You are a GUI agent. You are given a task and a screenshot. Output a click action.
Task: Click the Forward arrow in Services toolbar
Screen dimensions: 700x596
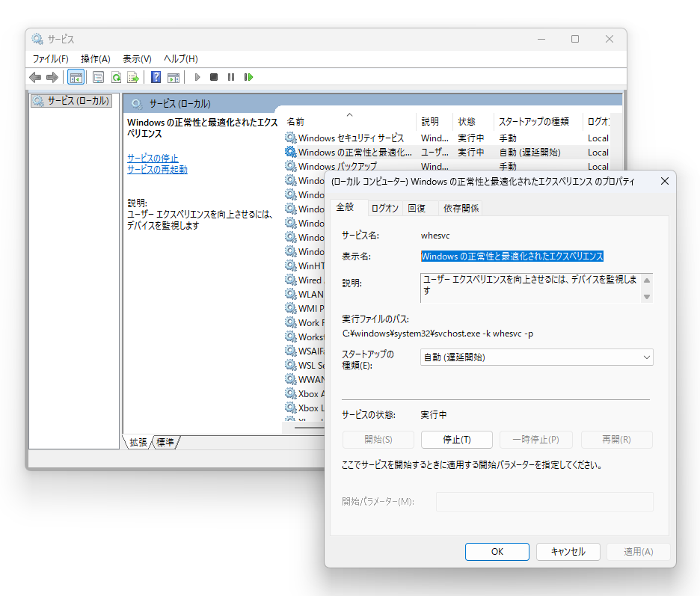pos(52,77)
